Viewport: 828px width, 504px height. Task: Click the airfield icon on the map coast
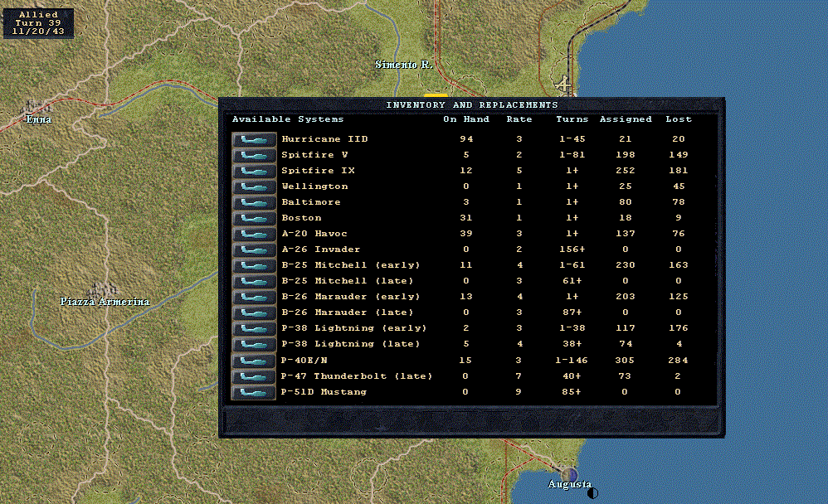pos(563,84)
